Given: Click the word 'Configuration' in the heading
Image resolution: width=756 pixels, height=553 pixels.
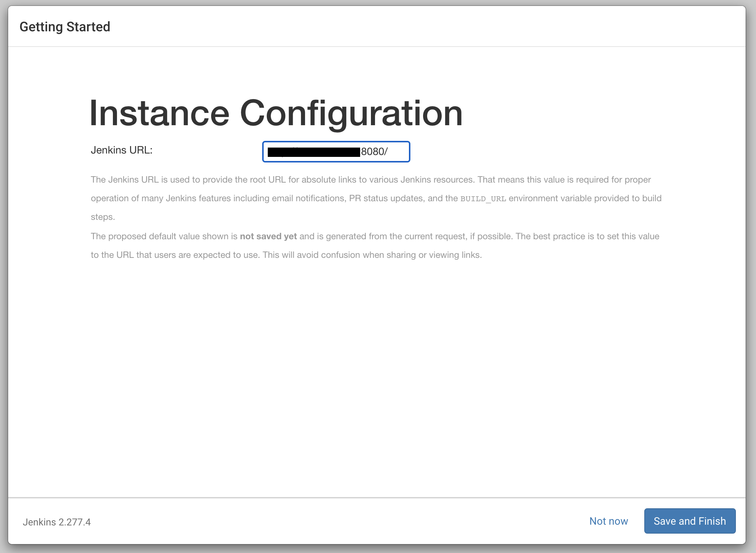Looking at the screenshot, I should [351, 113].
